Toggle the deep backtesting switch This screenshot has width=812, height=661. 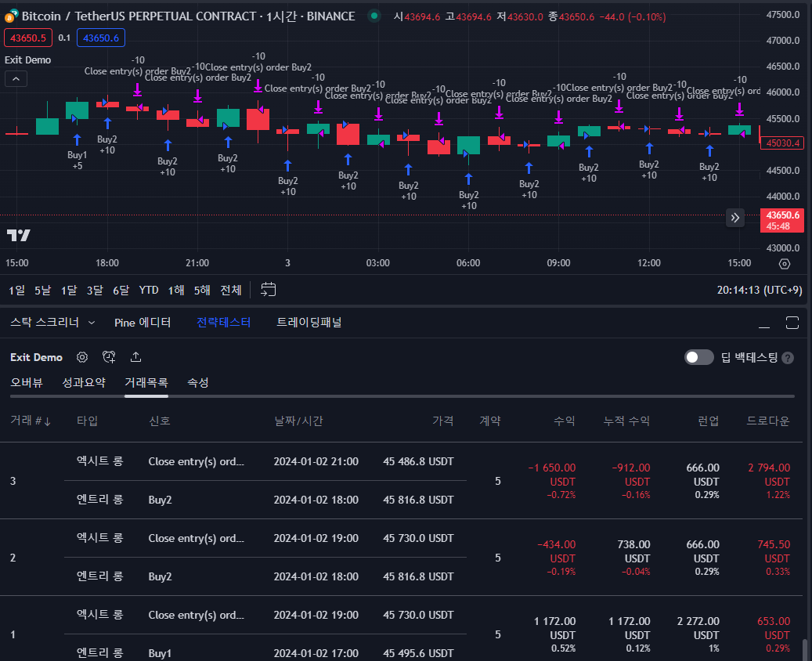[x=698, y=357]
